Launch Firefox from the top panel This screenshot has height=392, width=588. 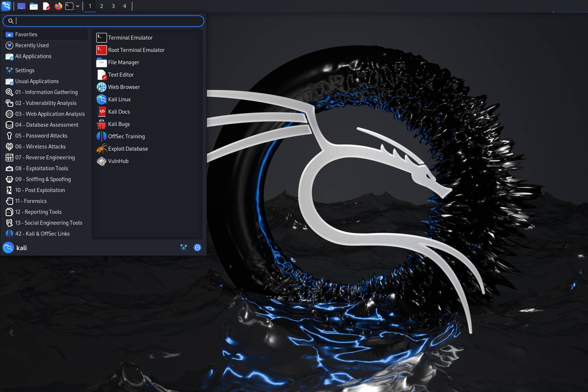[58, 6]
